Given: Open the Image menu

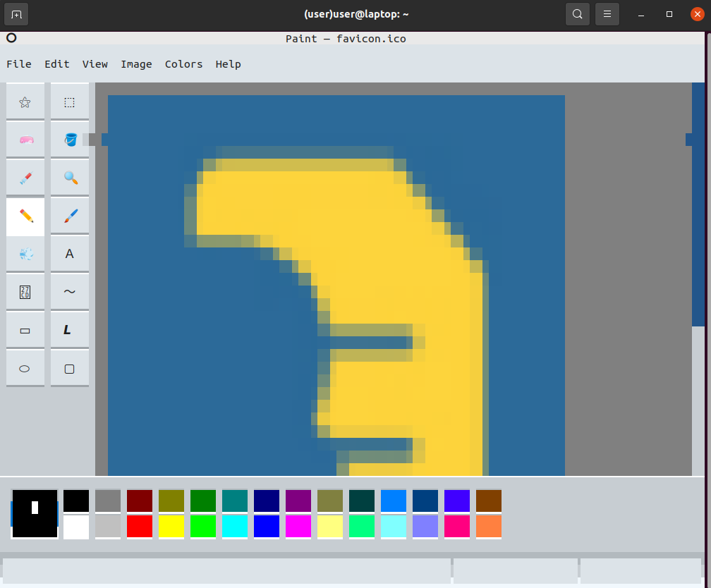Looking at the screenshot, I should click(136, 64).
